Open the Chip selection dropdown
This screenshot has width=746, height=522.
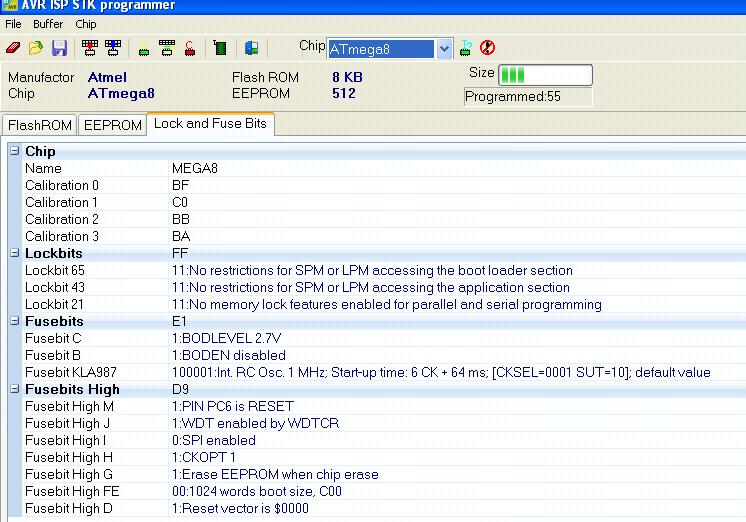coord(445,49)
